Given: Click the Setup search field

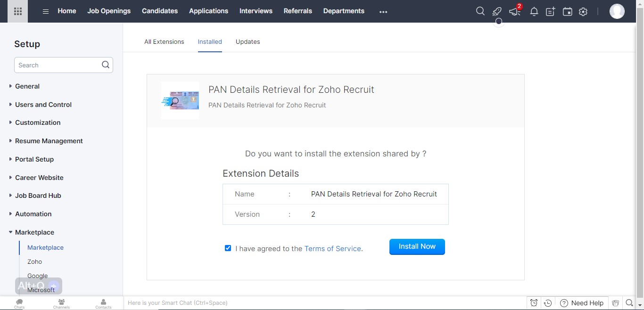Looking at the screenshot, I should tap(58, 65).
